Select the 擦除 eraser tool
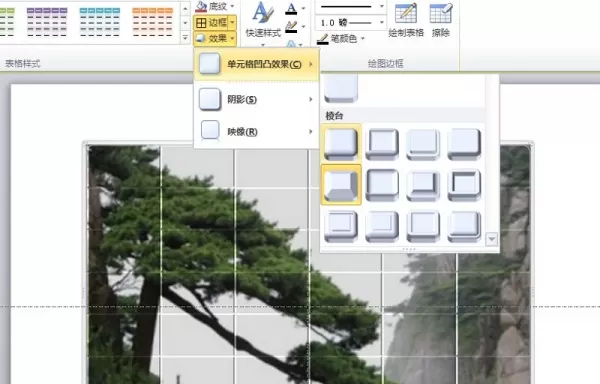The height and width of the screenshot is (384, 600). pos(440,20)
